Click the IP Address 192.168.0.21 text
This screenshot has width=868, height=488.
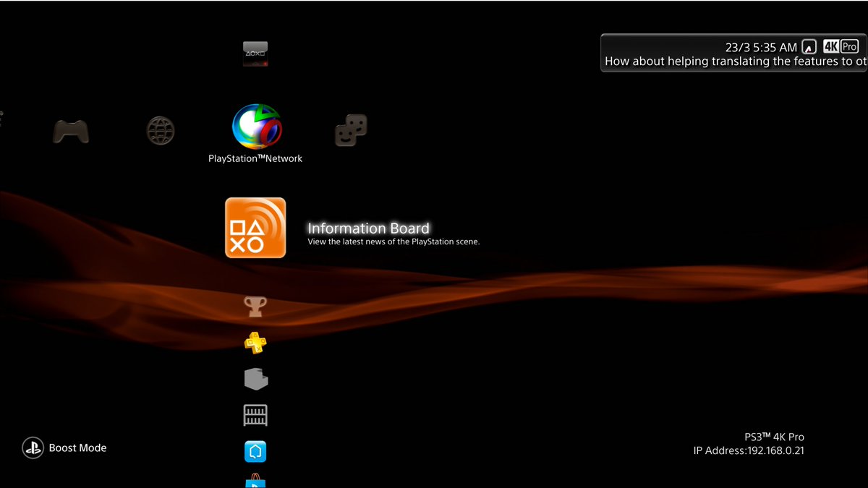pos(749,450)
